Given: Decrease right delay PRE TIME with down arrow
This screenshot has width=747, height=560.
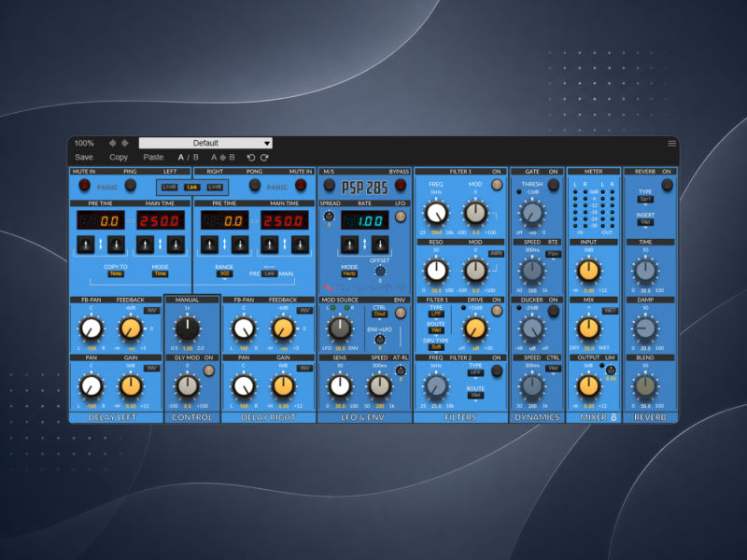Looking at the screenshot, I should (240, 245).
